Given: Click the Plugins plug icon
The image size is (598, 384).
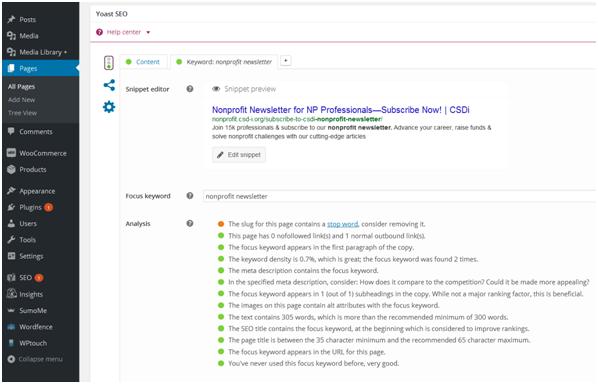Looking at the screenshot, I should click(x=11, y=207).
